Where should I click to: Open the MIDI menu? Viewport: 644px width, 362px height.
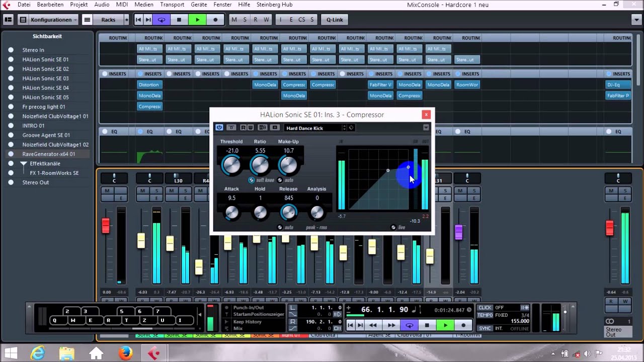click(122, 5)
